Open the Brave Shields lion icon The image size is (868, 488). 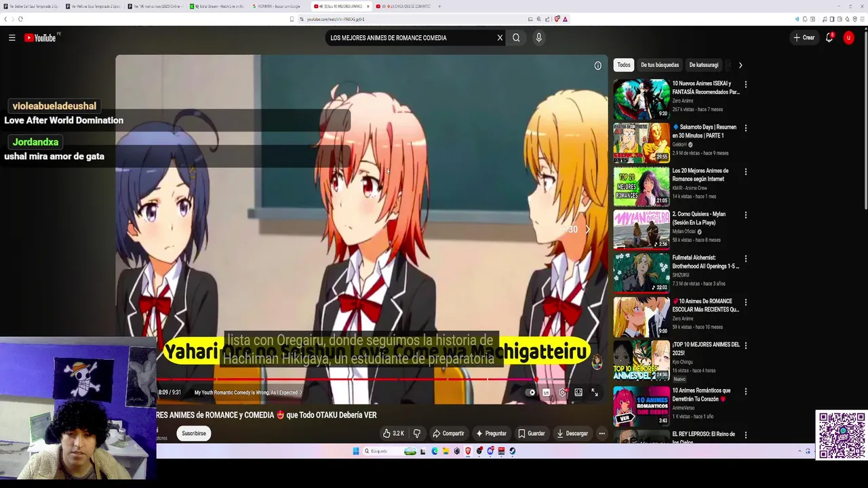point(557,19)
